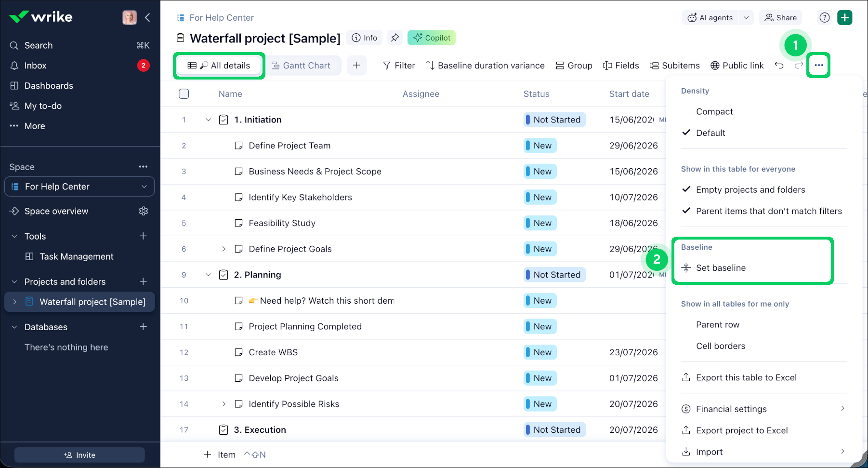Collapse the sidebar with the arrow icon
The image size is (868, 468).
[147, 17]
